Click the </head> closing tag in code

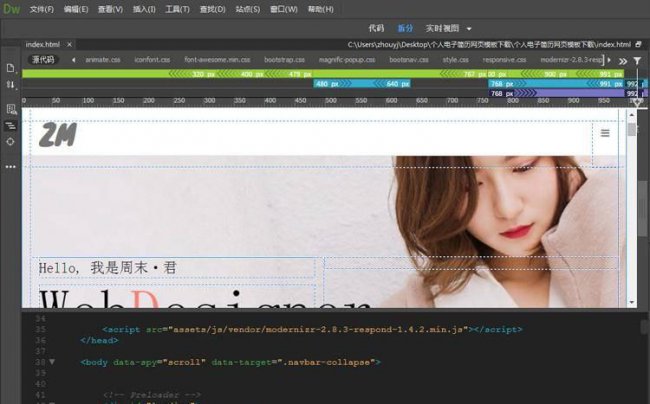click(99, 341)
